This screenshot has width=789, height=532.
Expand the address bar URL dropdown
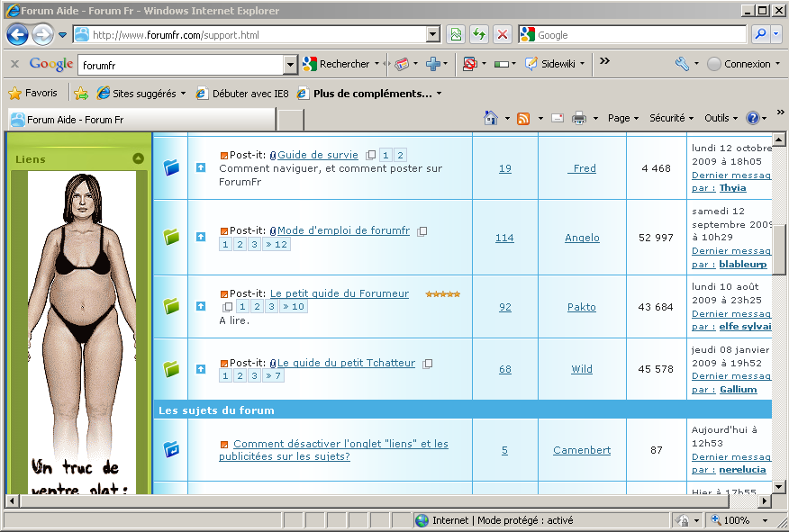click(433, 35)
